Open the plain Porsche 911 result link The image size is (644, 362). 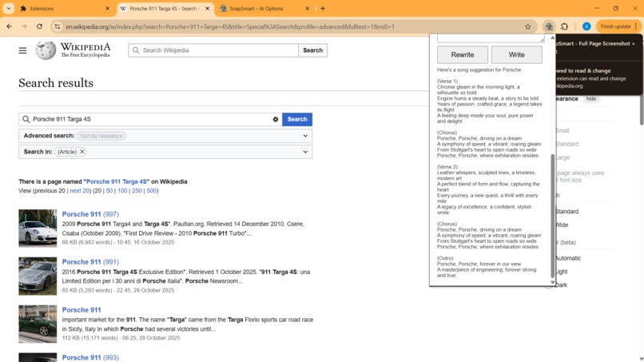(81, 310)
